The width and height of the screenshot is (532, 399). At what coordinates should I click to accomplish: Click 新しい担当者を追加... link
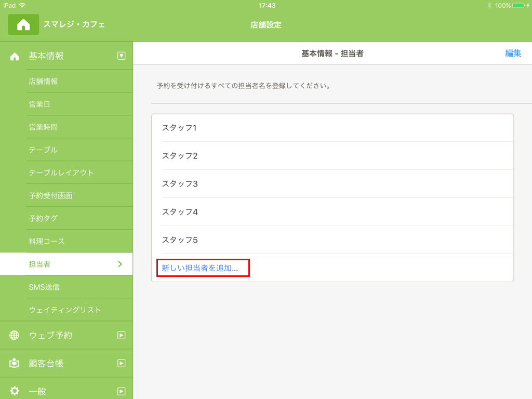pyautogui.click(x=200, y=268)
